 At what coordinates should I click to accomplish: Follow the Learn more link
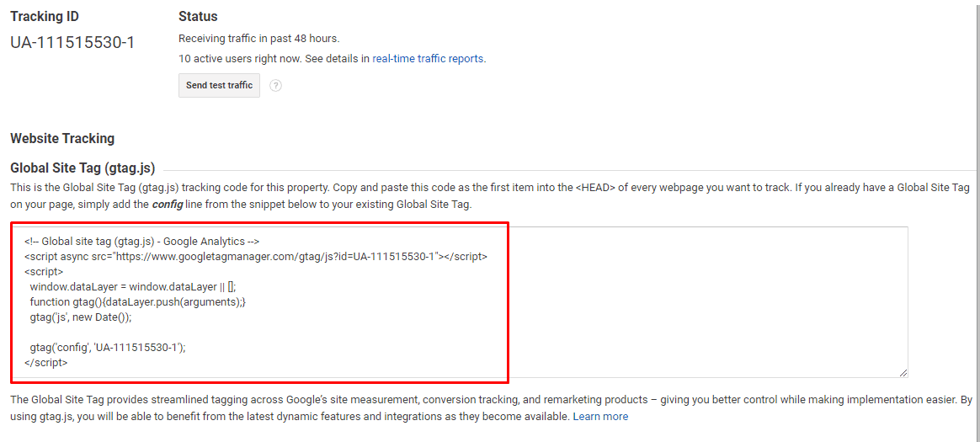click(x=600, y=416)
